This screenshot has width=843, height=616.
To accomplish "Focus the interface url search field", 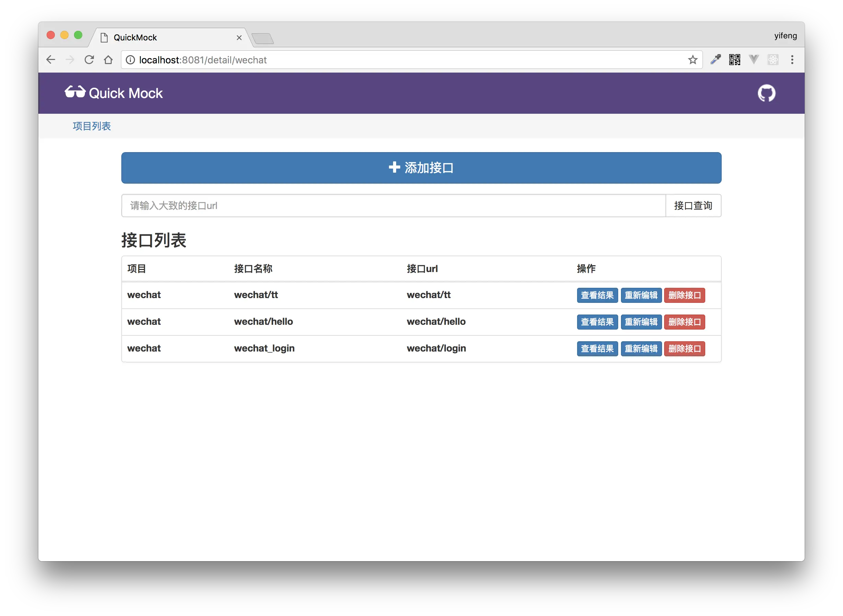I will [393, 206].
